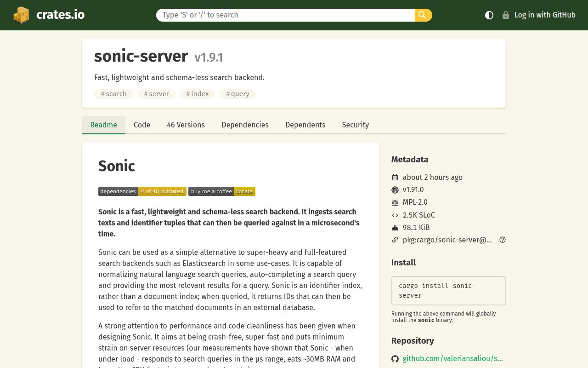
Task: Open the buy me a coffee donate badge
Action: coord(222,191)
